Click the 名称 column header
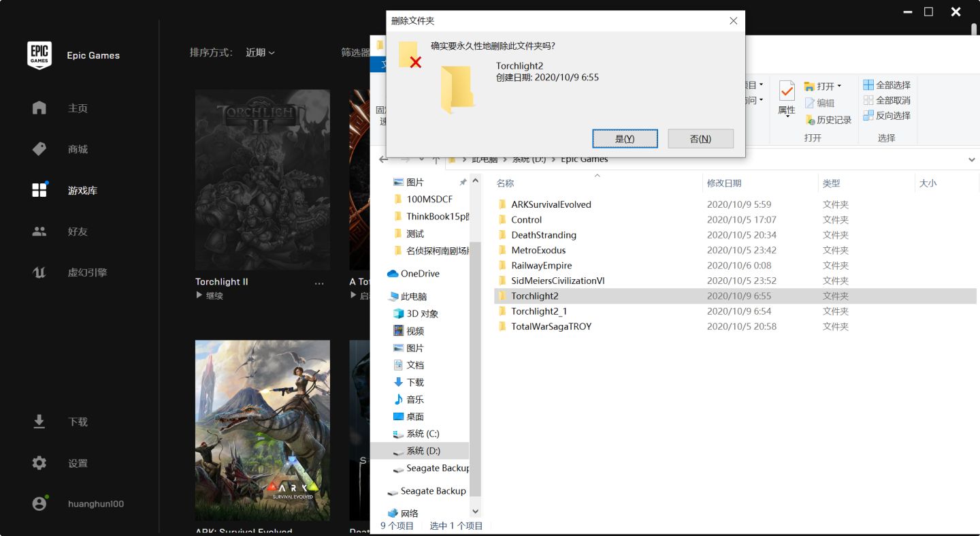This screenshot has width=980, height=536. (505, 183)
